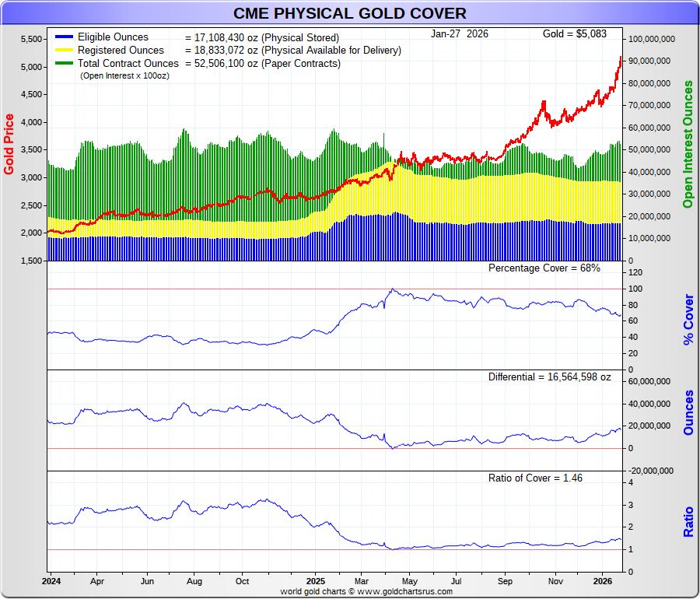700x599 pixels.
Task: Click the blue Eligible Ounces legend swatch
Action: 64,37
